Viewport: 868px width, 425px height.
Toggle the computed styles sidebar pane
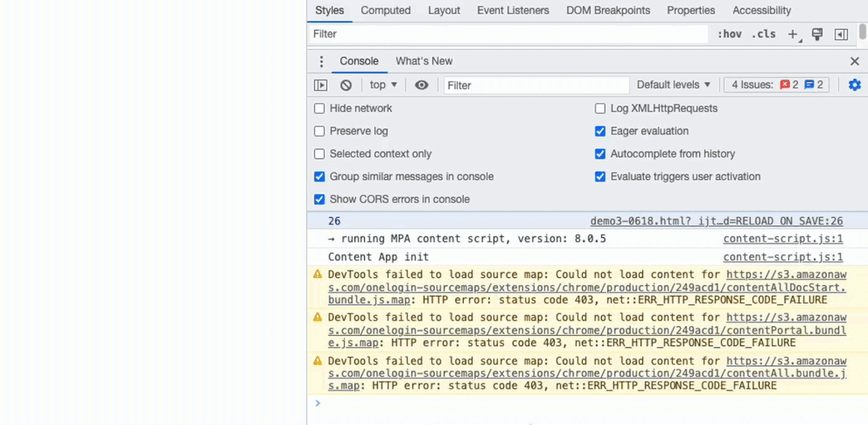tap(841, 35)
